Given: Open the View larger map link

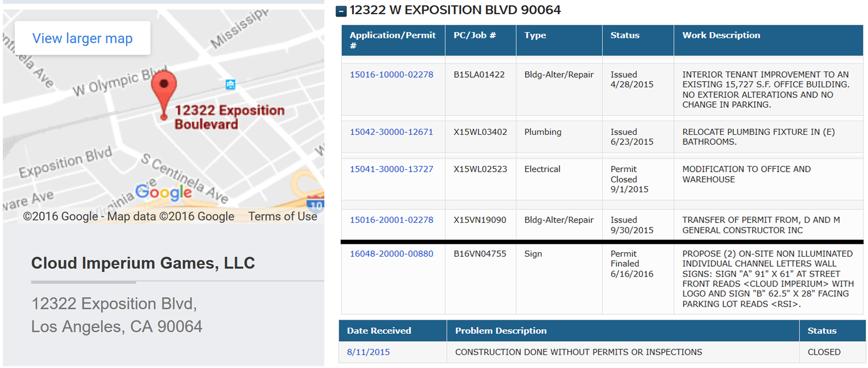Looking at the screenshot, I should [82, 38].
